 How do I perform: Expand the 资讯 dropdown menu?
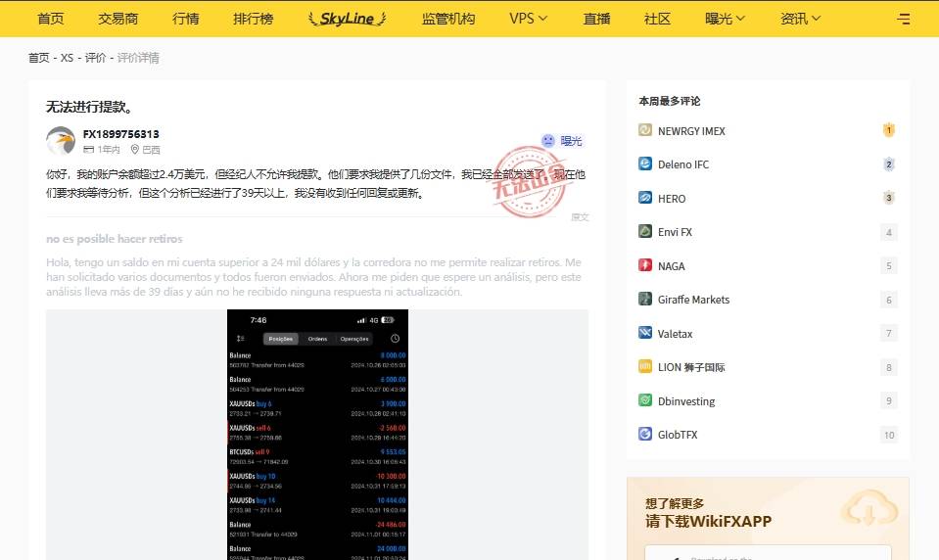click(800, 19)
